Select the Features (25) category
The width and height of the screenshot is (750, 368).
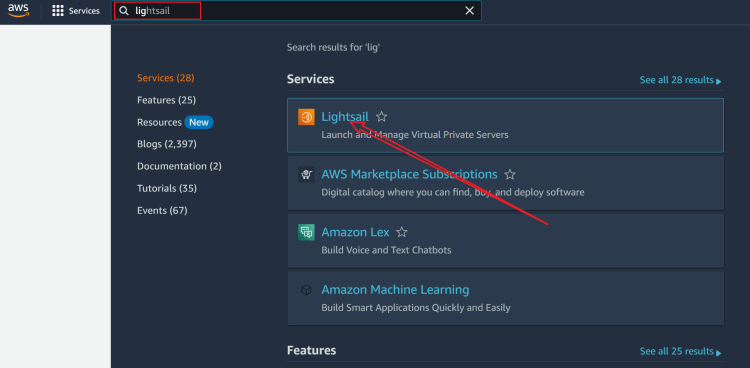[166, 100]
